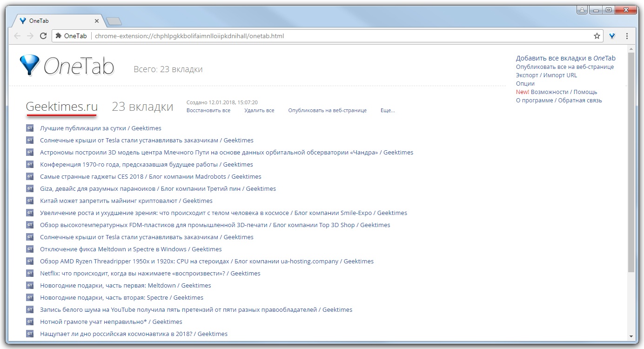Select the OneTab browser tab

click(x=58, y=21)
